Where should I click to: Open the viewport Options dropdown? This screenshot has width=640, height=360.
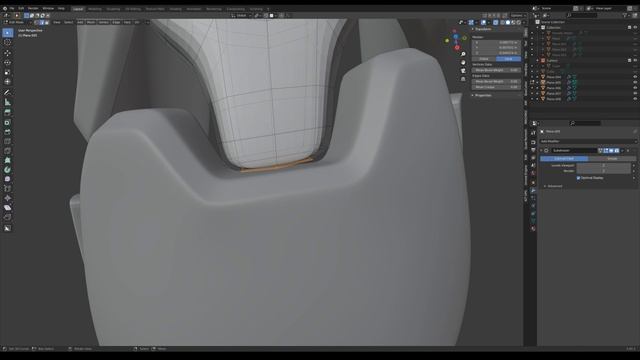(518, 16)
